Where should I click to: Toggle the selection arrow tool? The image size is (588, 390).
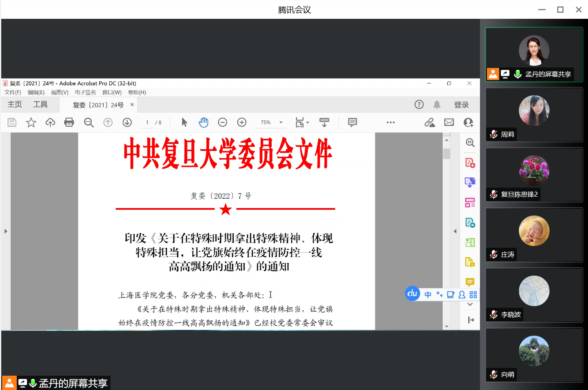pyautogui.click(x=184, y=122)
